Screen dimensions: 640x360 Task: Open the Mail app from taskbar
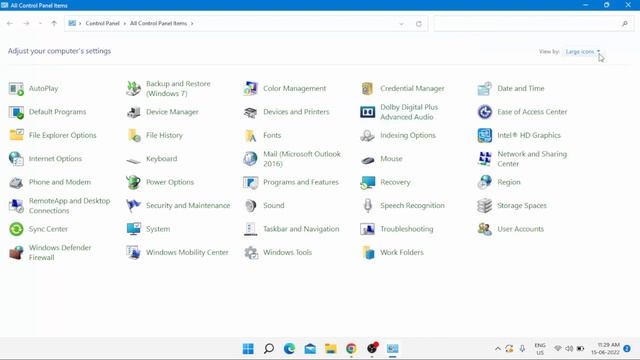tap(310, 349)
